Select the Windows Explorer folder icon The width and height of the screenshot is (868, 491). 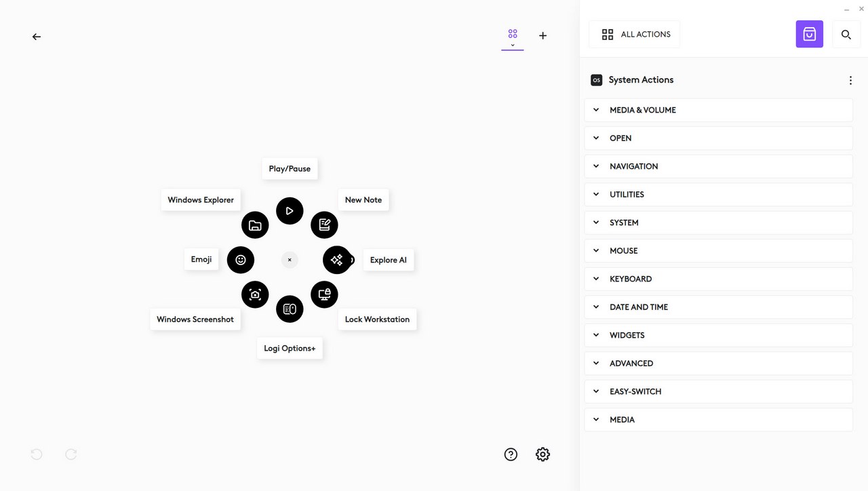pos(255,225)
